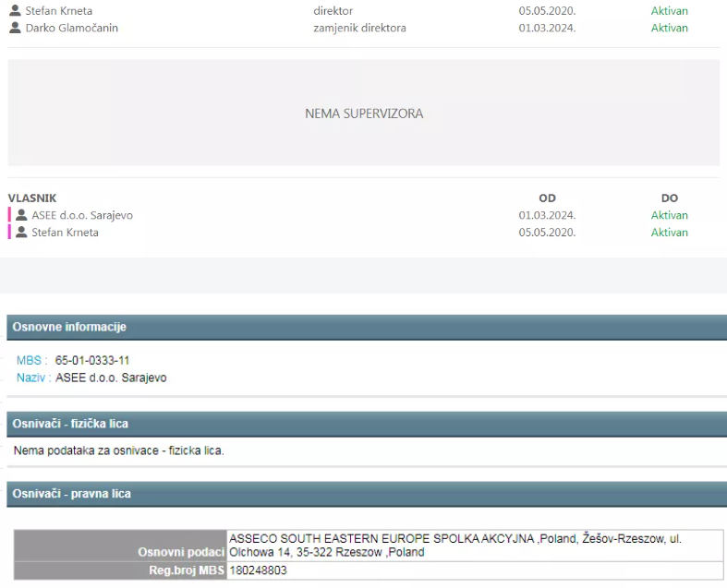The image size is (727, 588).
Task: Click the Reg.broj MBS row label
Action: [120, 570]
